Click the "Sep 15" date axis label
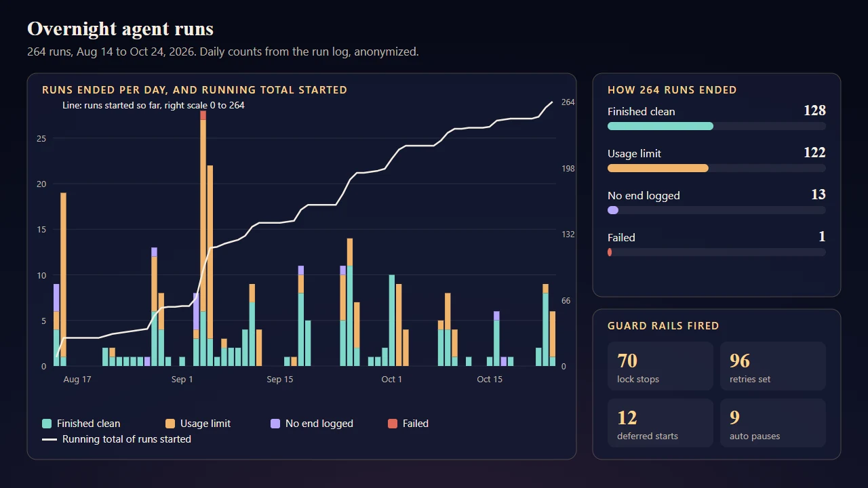Viewport: 868px width, 488px height. pyautogui.click(x=280, y=380)
